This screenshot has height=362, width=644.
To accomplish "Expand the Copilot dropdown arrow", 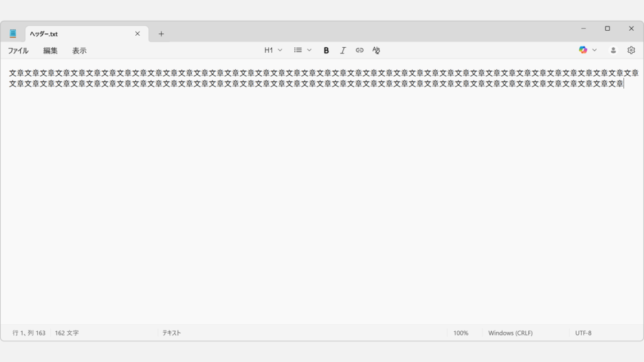I will 594,50.
